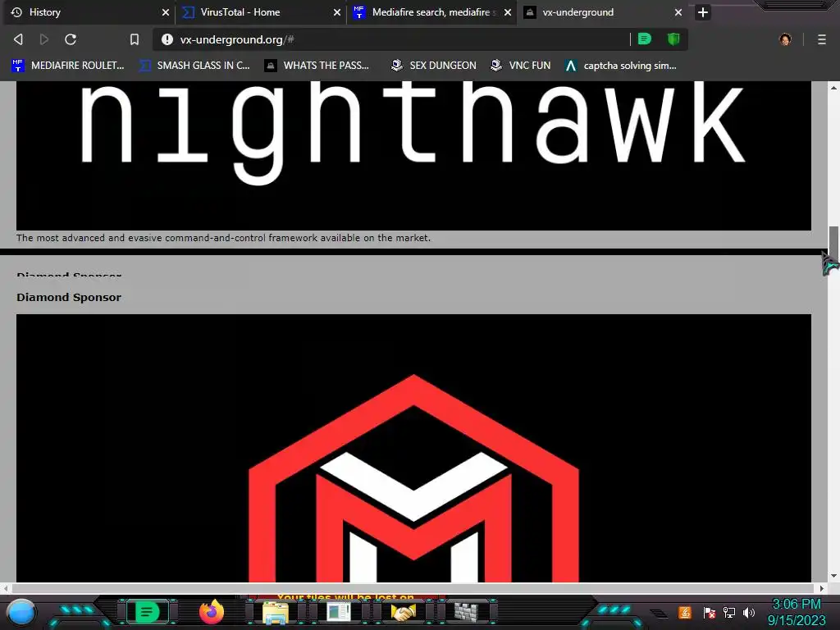Image resolution: width=840 pixels, height=630 pixels.
Task: Open File Explorer from the taskbar
Action: [276, 612]
